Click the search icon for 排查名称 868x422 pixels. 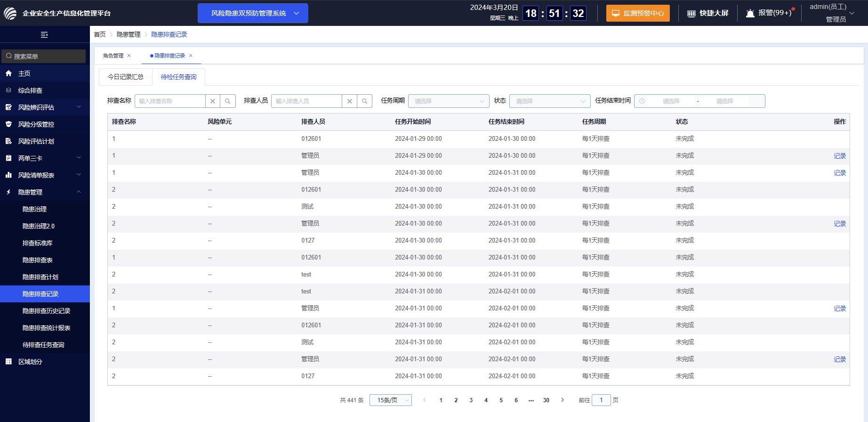228,101
